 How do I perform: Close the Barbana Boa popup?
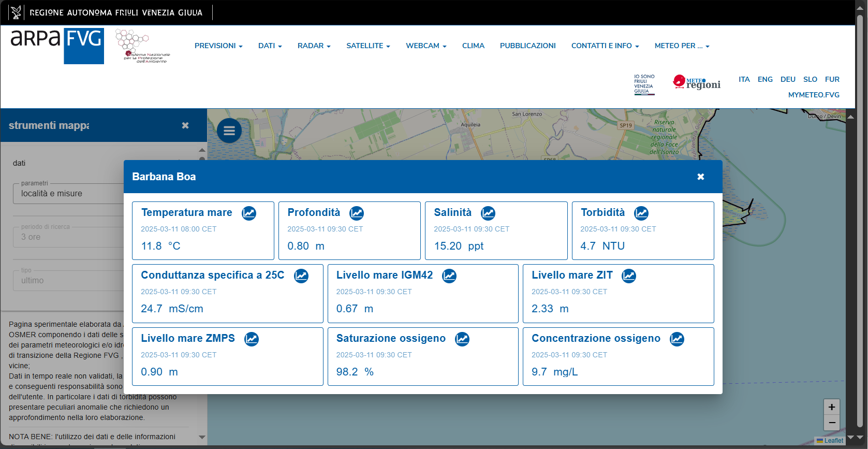701,177
